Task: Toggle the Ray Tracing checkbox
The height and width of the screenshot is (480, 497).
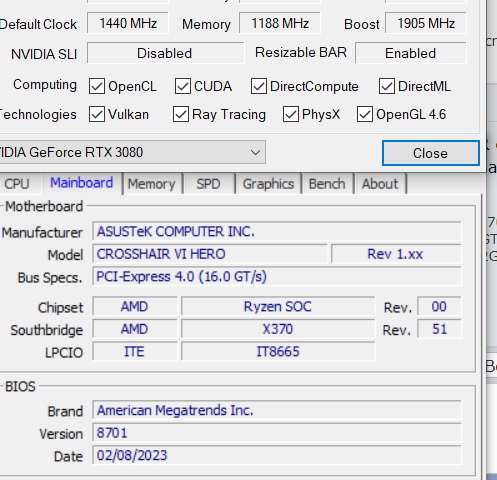Action: [x=181, y=115]
